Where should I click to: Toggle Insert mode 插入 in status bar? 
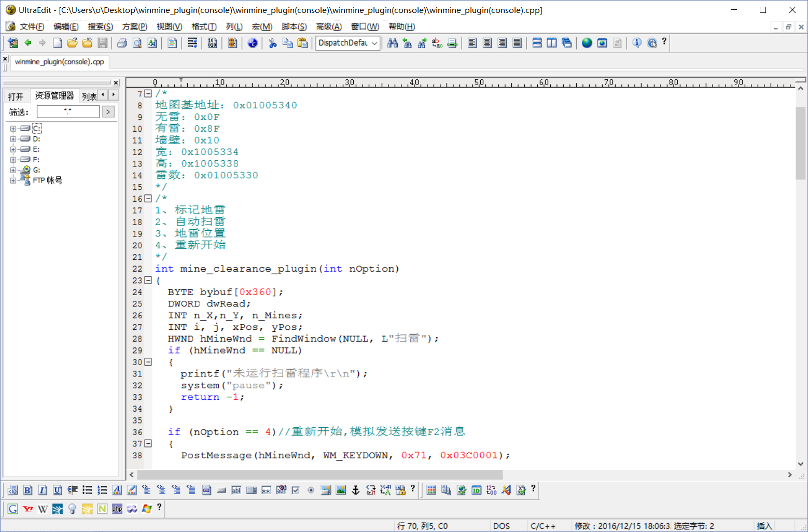[764, 526]
